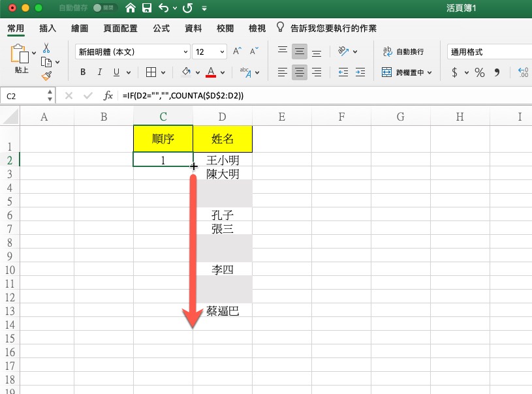Toggle the AutoSave 自動儲存 switch
Screen dimensions: 532x394
coord(104,8)
